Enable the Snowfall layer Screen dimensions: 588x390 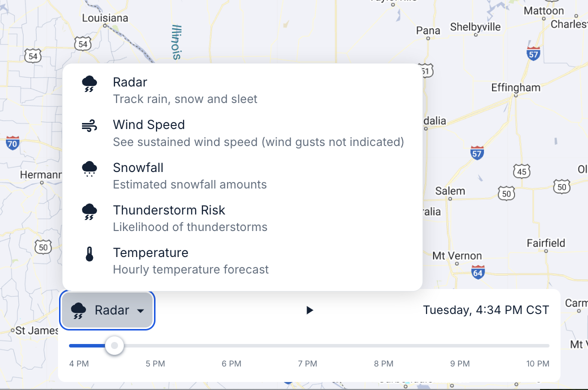[x=138, y=167]
